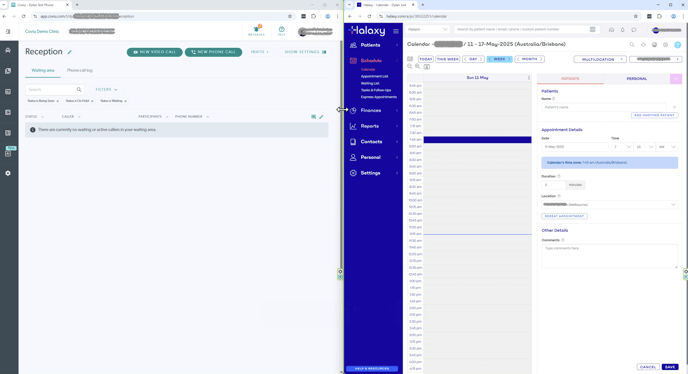
Task: Click the pencil edit-columns icon above waiting table
Action: click(321, 117)
